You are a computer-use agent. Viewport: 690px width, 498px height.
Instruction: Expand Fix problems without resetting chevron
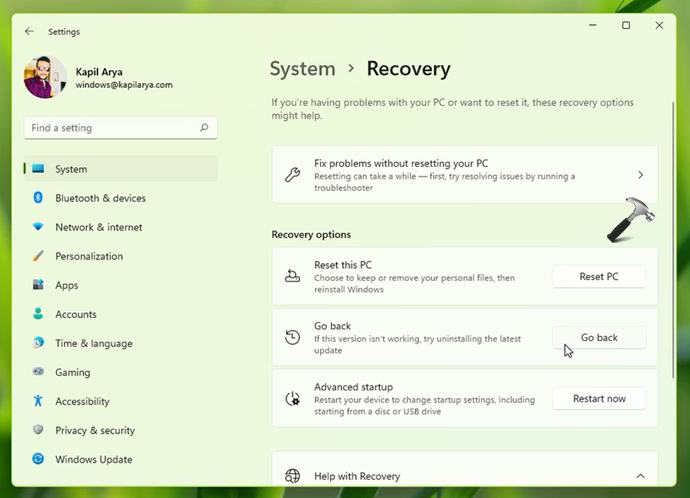pyautogui.click(x=640, y=175)
